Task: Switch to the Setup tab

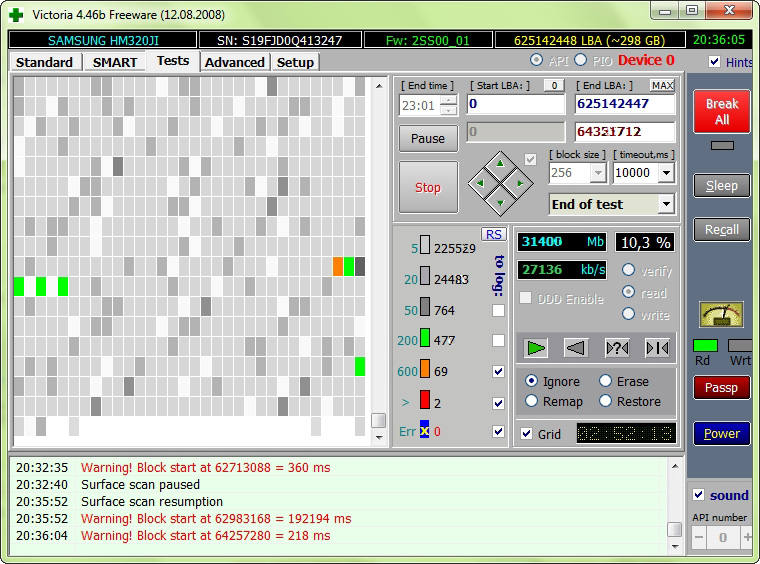Action: coord(295,63)
